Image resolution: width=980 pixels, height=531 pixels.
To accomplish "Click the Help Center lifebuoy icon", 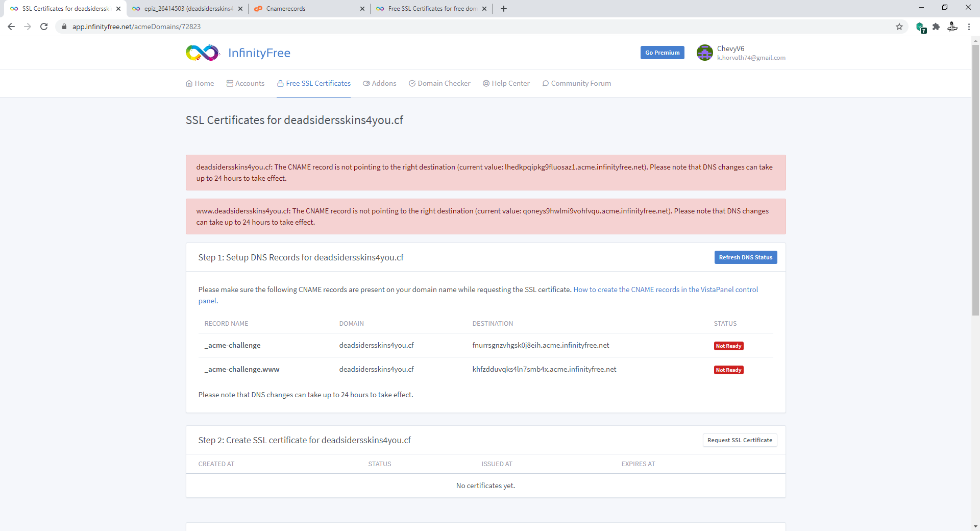I will tap(486, 83).
